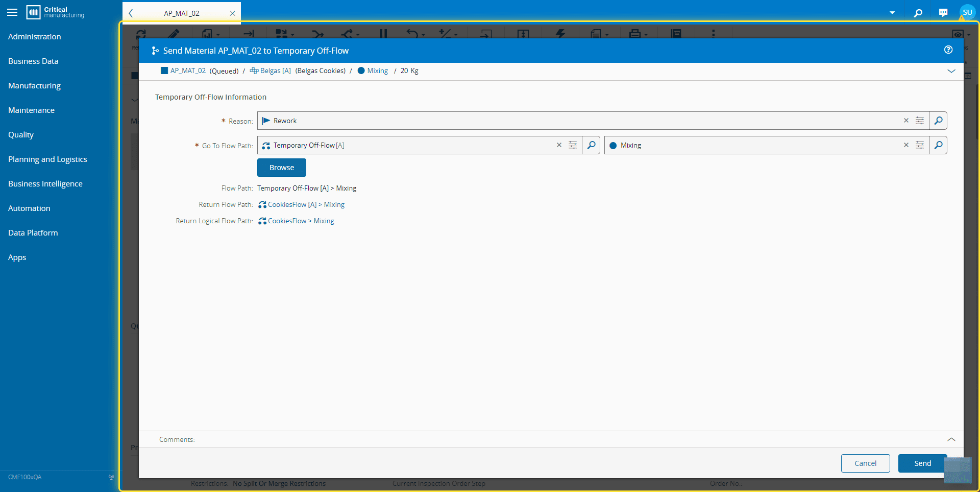Click the eye view icon in toolbar

[958, 34]
